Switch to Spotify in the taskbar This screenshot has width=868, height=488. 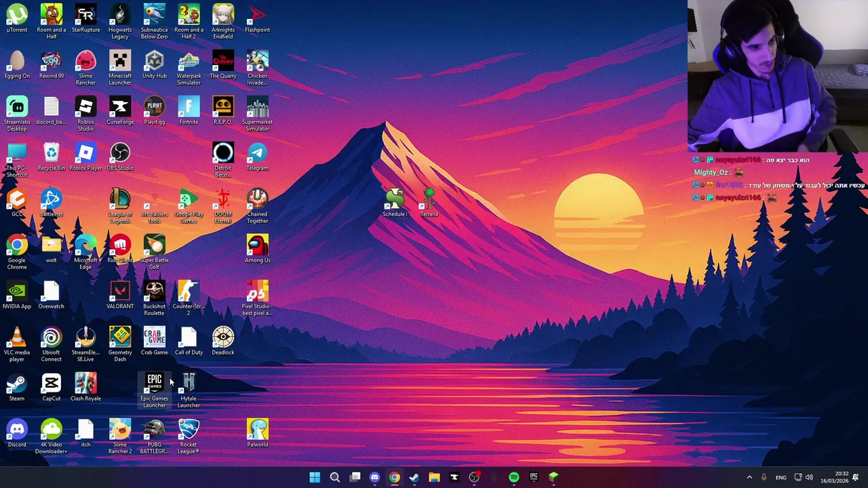513,477
